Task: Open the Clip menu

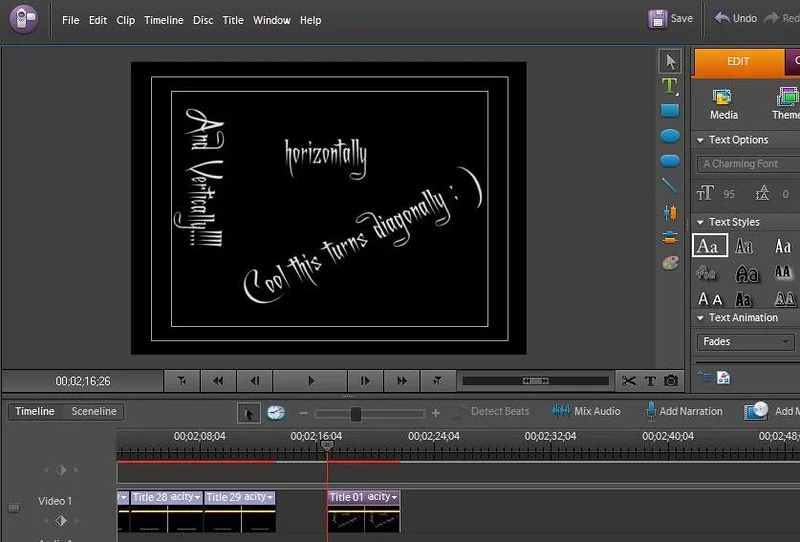Action: [126, 20]
